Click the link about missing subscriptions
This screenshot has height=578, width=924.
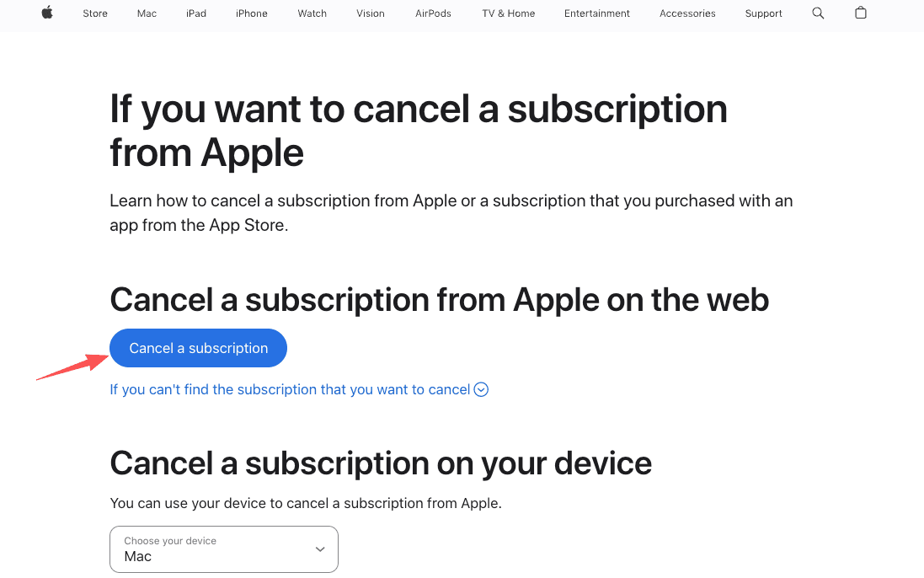point(290,389)
